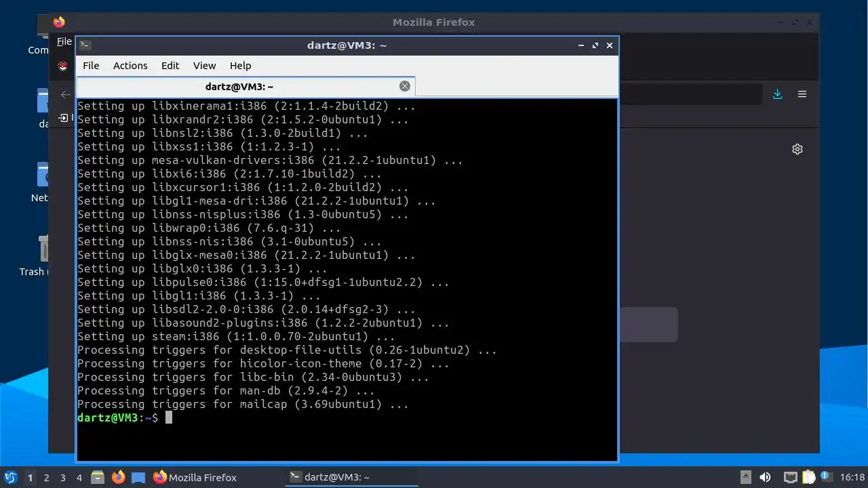Click the 'Setting up libsdl2-2.0-0:i386' line

(246, 310)
